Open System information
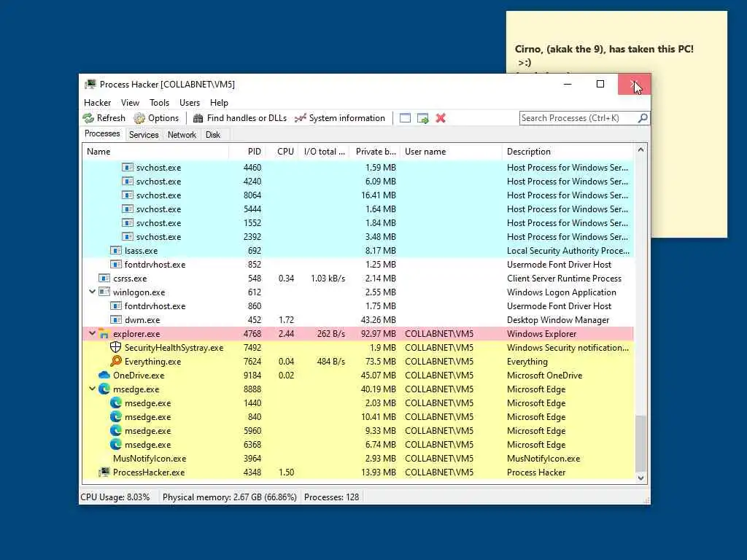 (340, 118)
